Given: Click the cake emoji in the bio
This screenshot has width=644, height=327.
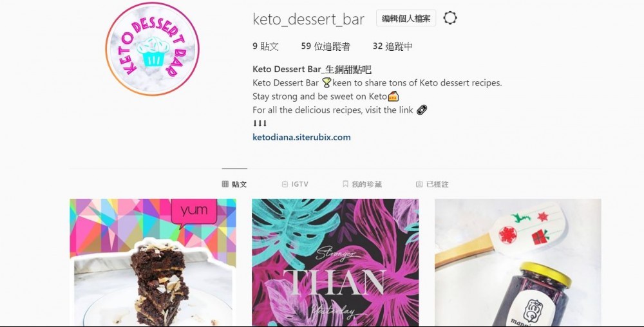Looking at the screenshot, I should pyautogui.click(x=393, y=97).
